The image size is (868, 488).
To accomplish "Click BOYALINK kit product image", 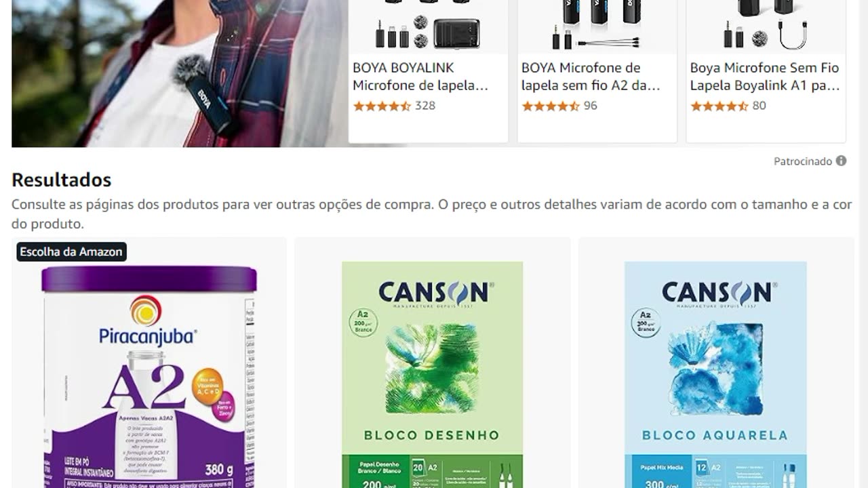I will [x=428, y=26].
